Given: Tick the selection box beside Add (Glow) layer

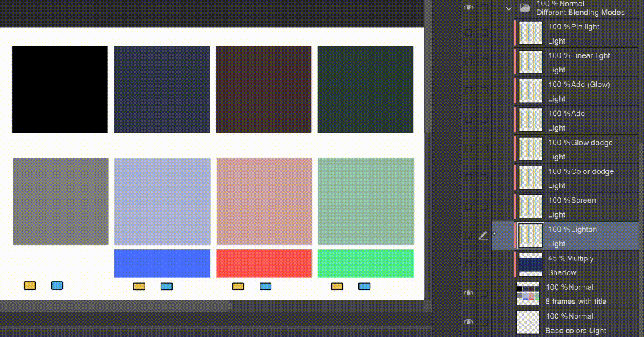Looking at the screenshot, I should (x=484, y=91).
